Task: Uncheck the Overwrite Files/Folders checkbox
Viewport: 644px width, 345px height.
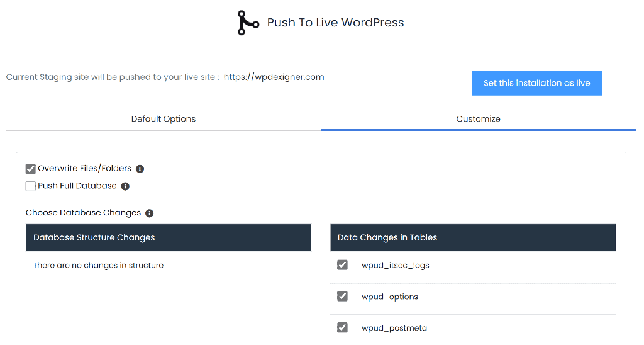Action: [x=31, y=169]
